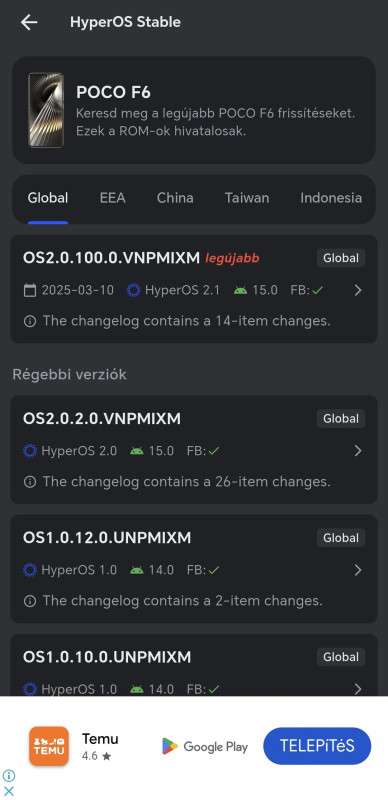The height and width of the screenshot is (800, 388).
Task: Tap the POCO F6 phone thumbnail
Action: tap(46, 110)
